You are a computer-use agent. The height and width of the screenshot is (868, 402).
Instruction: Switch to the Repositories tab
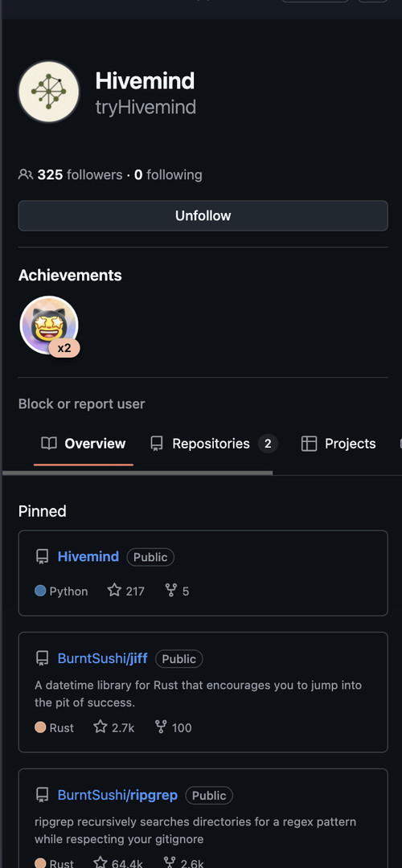214,444
